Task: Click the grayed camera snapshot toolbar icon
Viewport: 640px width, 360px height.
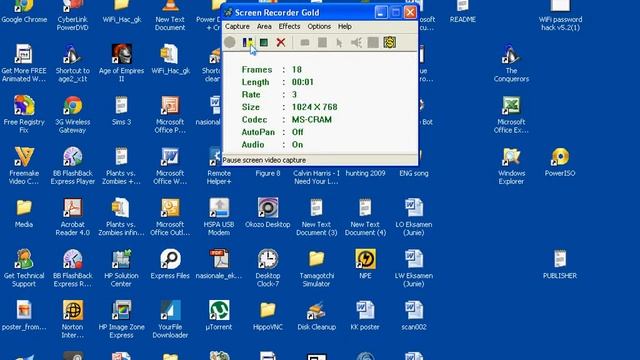Action: (x=305, y=42)
